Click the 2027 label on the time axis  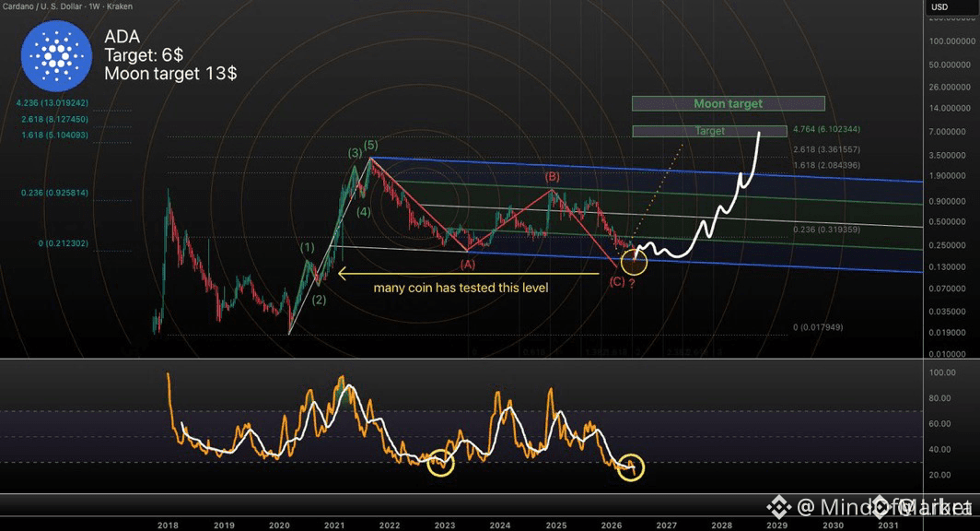tap(666, 525)
